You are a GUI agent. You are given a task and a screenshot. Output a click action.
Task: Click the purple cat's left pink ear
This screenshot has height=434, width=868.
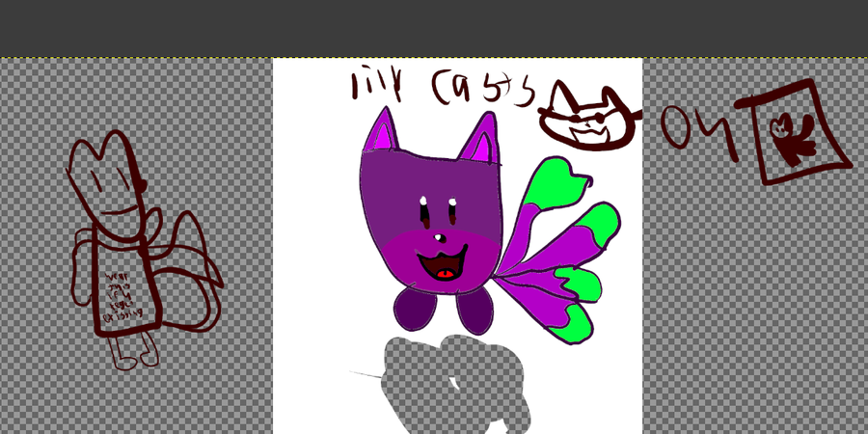point(381,130)
